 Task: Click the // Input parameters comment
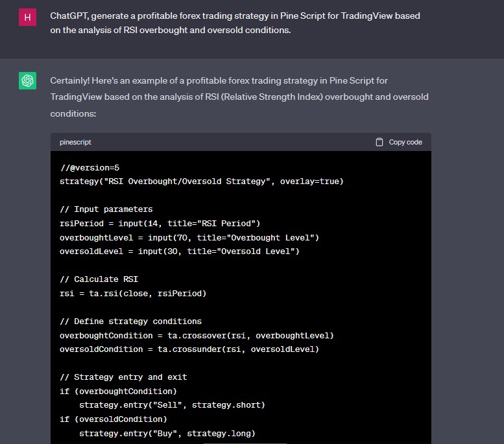[106, 209]
